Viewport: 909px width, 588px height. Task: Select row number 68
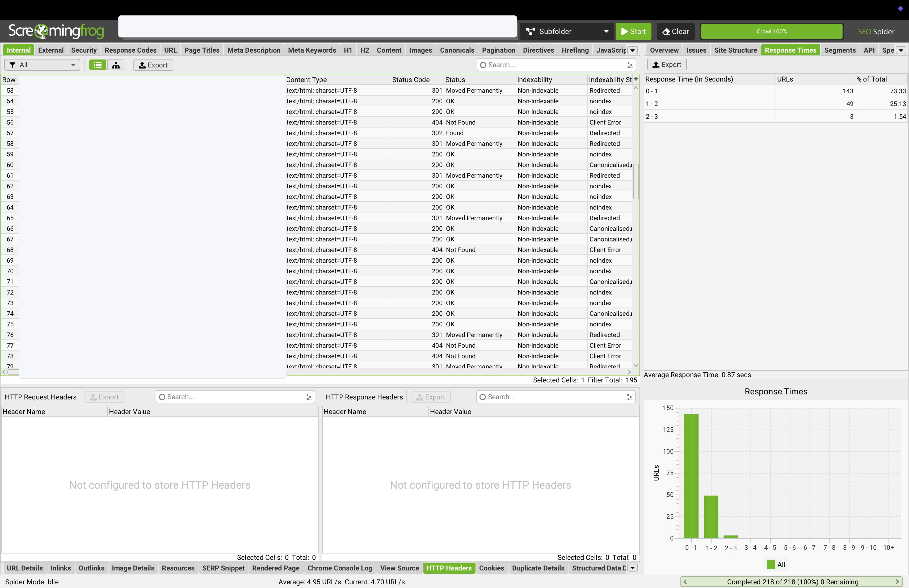tap(10, 250)
